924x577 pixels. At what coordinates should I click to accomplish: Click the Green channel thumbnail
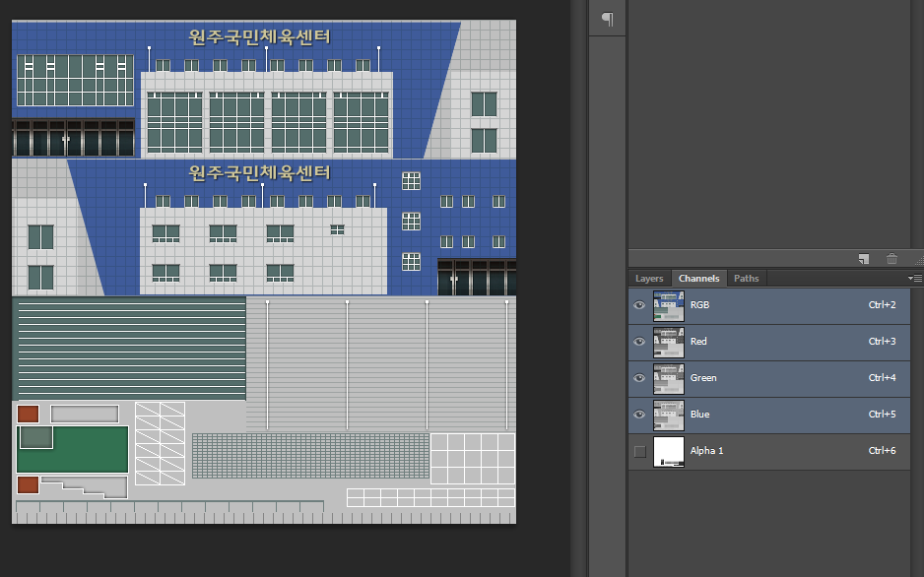669,378
